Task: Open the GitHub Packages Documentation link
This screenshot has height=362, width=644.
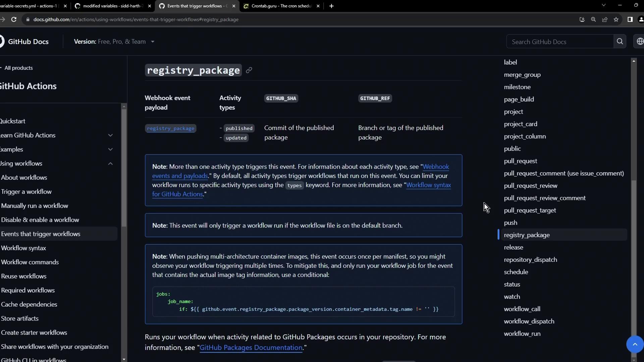Action: [251, 348]
